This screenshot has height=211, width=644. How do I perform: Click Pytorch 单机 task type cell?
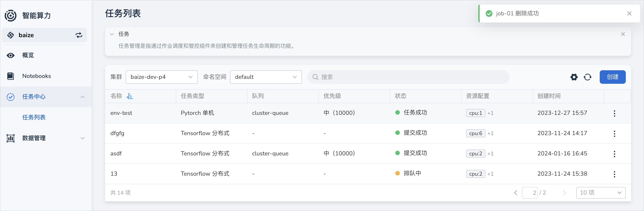point(197,113)
